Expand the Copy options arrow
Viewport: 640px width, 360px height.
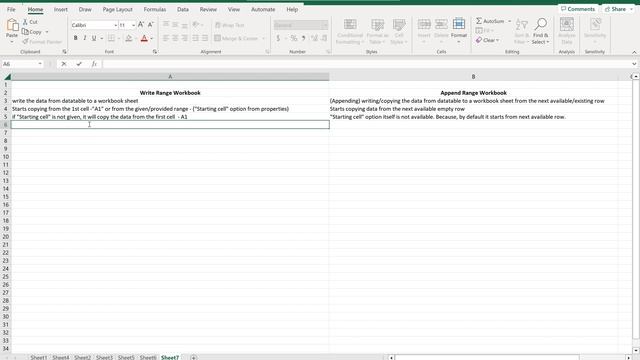point(47,32)
